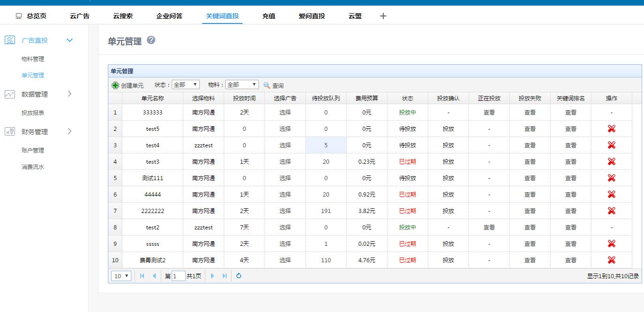Jump to the last page of results
644x312 pixels.
[225, 276]
